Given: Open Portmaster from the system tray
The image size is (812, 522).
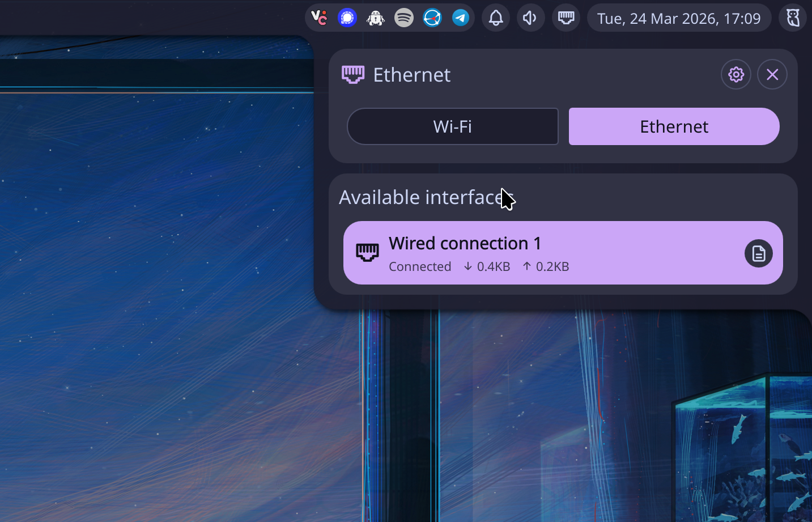Looking at the screenshot, I should click(x=432, y=18).
